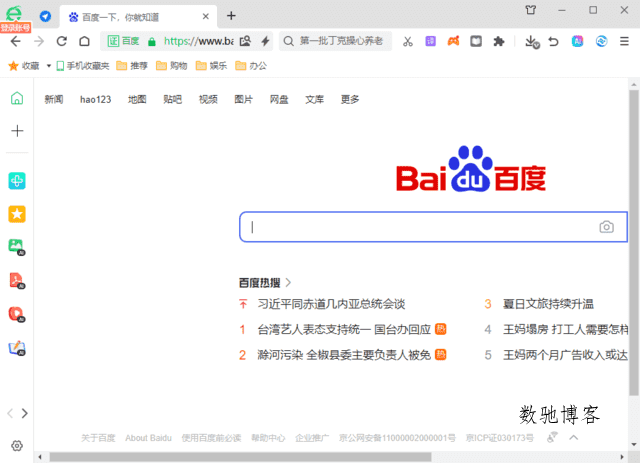Collapse the footer with up chevron
This screenshot has width=640, height=463.
click(x=573, y=438)
